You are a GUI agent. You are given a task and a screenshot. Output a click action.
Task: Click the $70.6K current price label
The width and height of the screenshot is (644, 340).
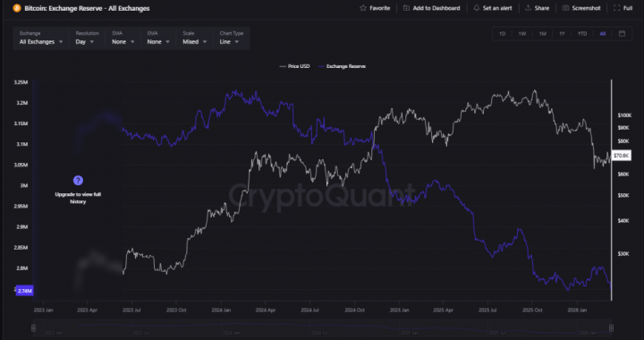[621, 155]
